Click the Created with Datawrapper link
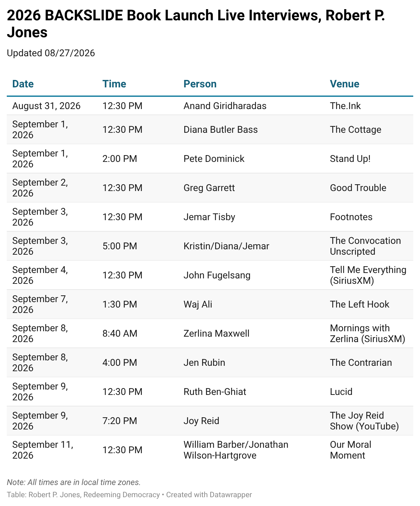 209,495
